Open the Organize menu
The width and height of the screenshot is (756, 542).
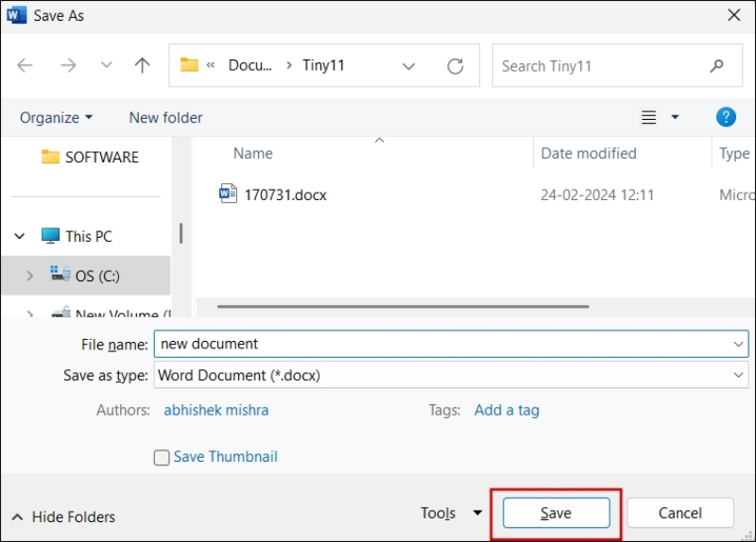coord(57,117)
